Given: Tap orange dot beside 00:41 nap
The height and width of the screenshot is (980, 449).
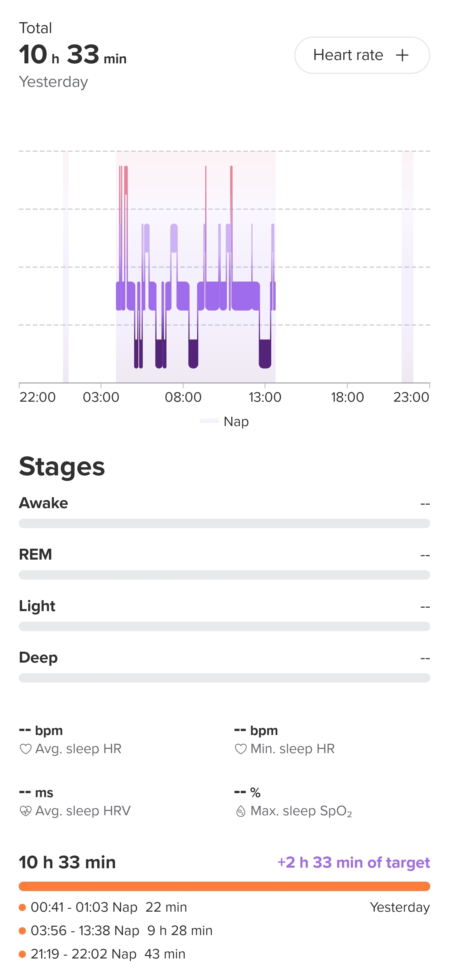Looking at the screenshot, I should click(22, 907).
